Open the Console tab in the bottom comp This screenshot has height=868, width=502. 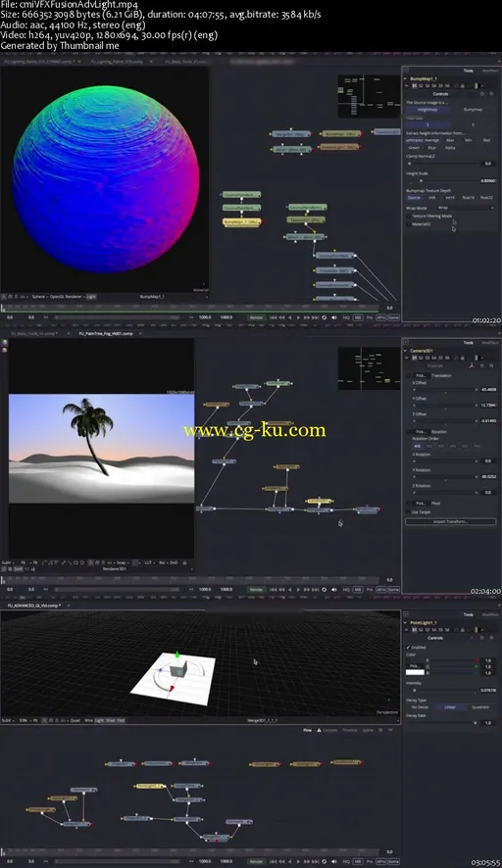(x=329, y=730)
